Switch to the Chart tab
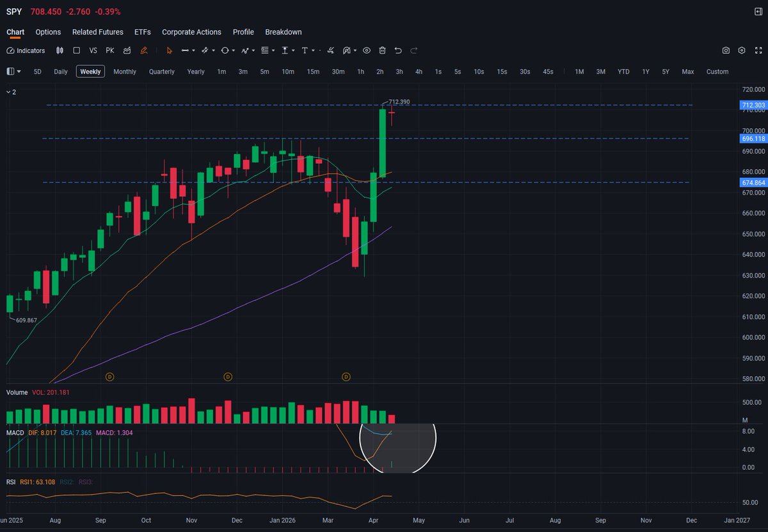This screenshot has height=532, width=768. pos(15,32)
